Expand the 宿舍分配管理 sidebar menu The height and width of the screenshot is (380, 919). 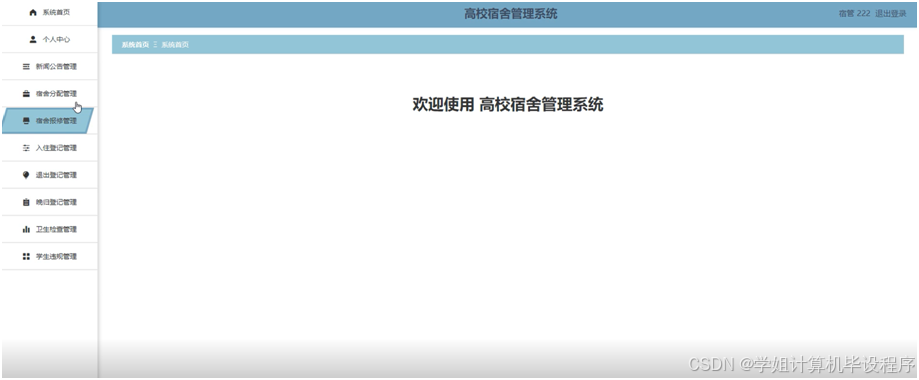(x=49, y=94)
